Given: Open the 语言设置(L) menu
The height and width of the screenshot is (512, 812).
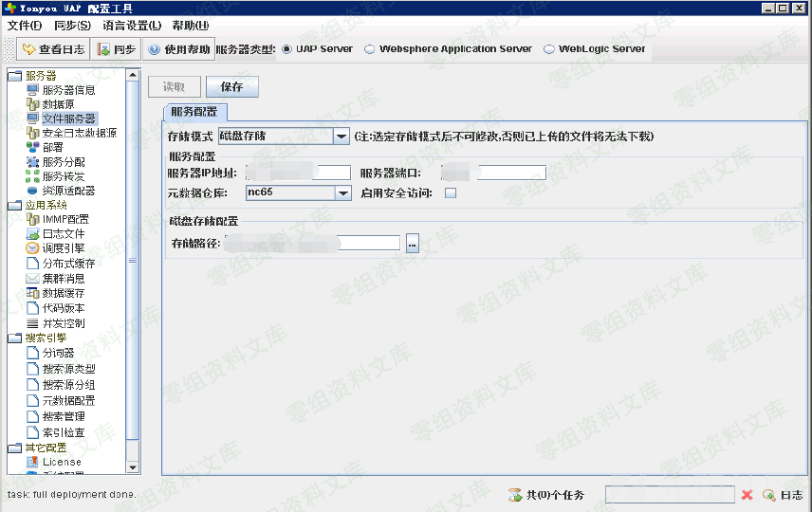Looking at the screenshot, I should point(132,26).
